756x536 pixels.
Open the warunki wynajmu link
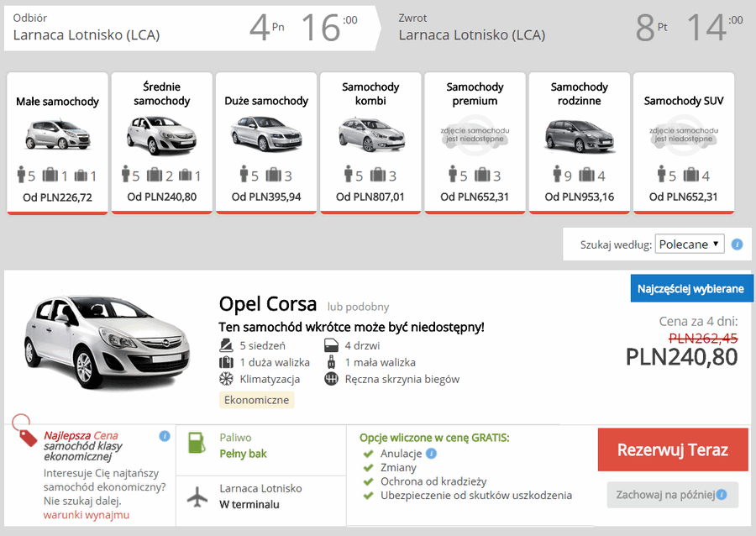click(87, 515)
